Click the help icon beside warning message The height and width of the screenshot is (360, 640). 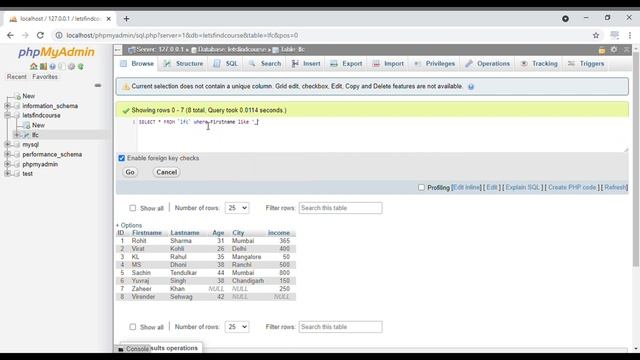[471, 87]
